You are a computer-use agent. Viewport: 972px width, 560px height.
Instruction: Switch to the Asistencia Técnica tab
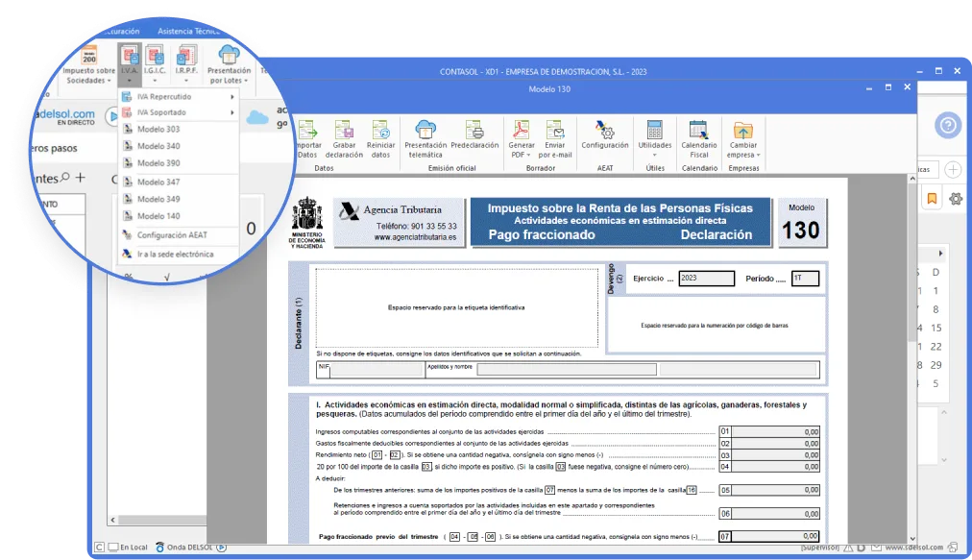pyautogui.click(x=188, y=31)
